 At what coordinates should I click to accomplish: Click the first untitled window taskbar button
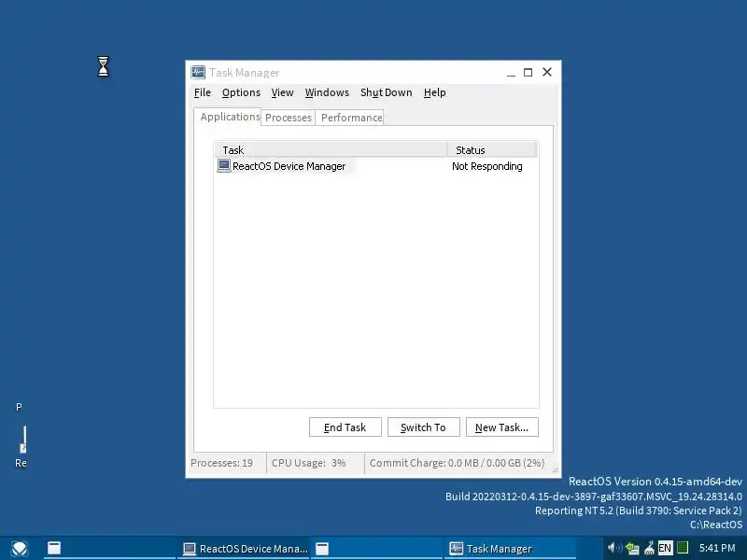coord(109,549)
